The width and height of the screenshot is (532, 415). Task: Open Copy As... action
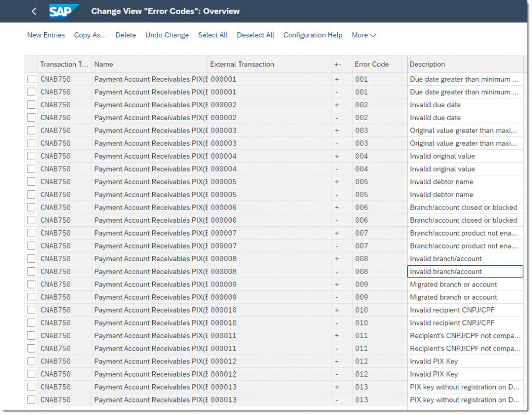tap(90, 35)
